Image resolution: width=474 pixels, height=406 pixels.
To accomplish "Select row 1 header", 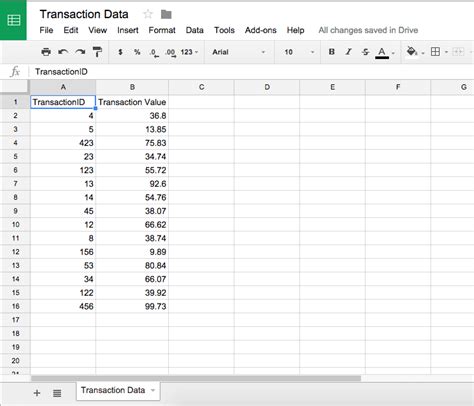I will [15, 102].
